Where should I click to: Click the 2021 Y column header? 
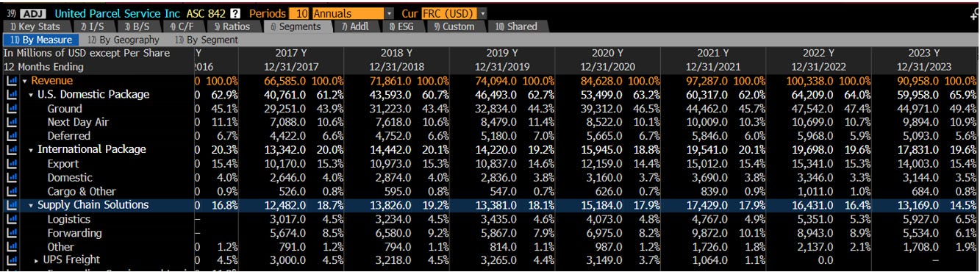(713, 54)
